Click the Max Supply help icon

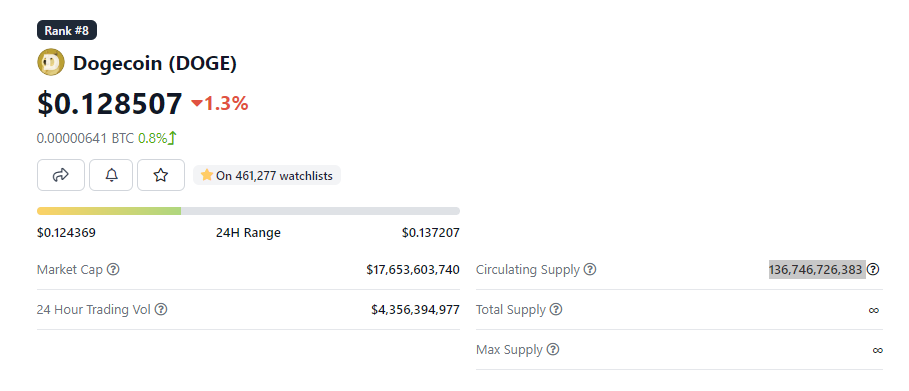click(553, 350)
